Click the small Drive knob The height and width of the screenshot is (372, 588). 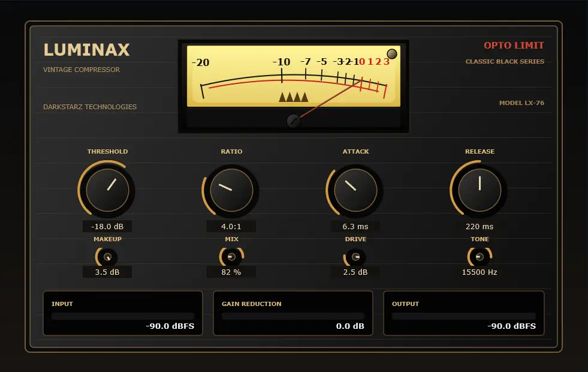coord(355,257)
